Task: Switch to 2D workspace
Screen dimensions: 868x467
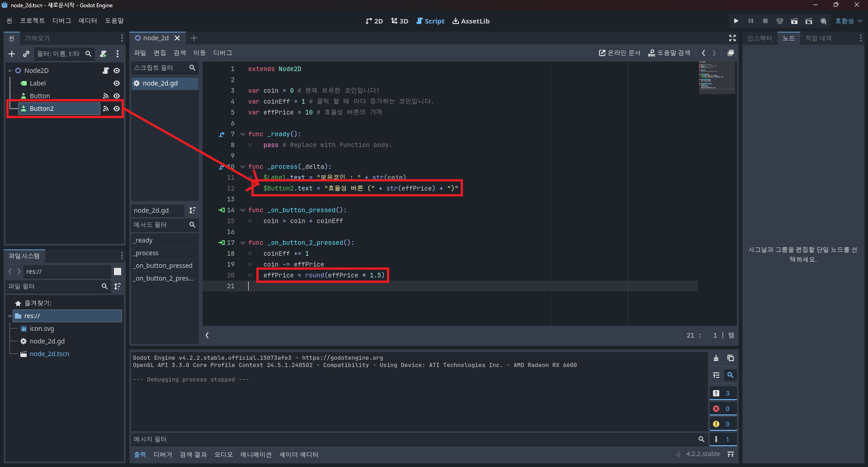Action: (374, 21)
